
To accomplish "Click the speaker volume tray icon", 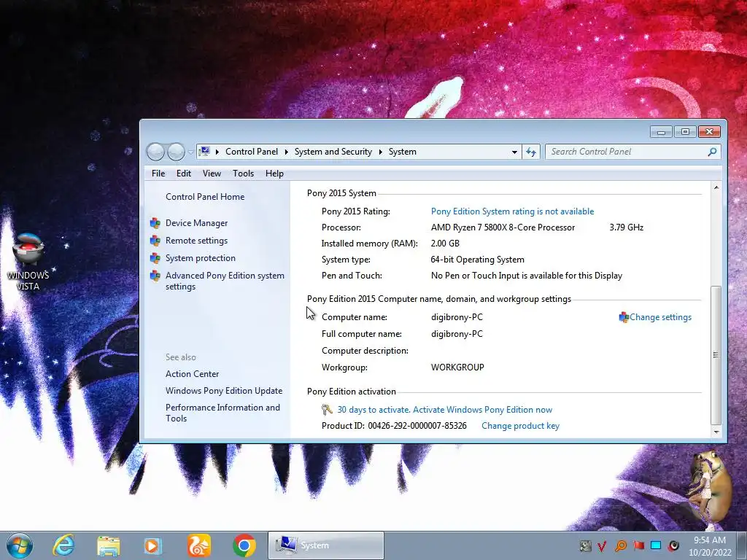I will tap(673, 545).
